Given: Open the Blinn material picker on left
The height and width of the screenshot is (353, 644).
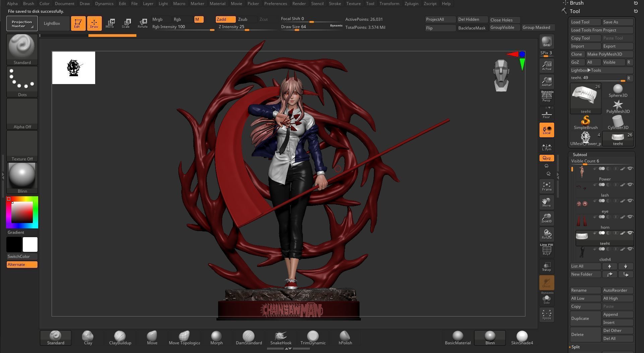Looking at the screenshot, I should click(22, 178).
